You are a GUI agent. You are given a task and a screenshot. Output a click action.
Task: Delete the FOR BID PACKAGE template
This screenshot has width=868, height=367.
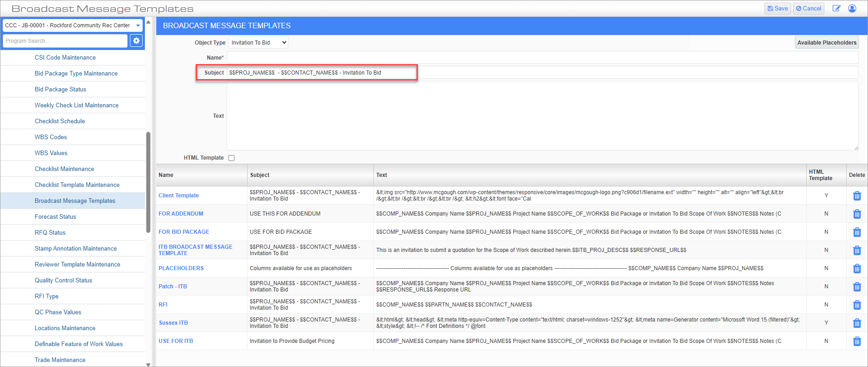(857, 232)
